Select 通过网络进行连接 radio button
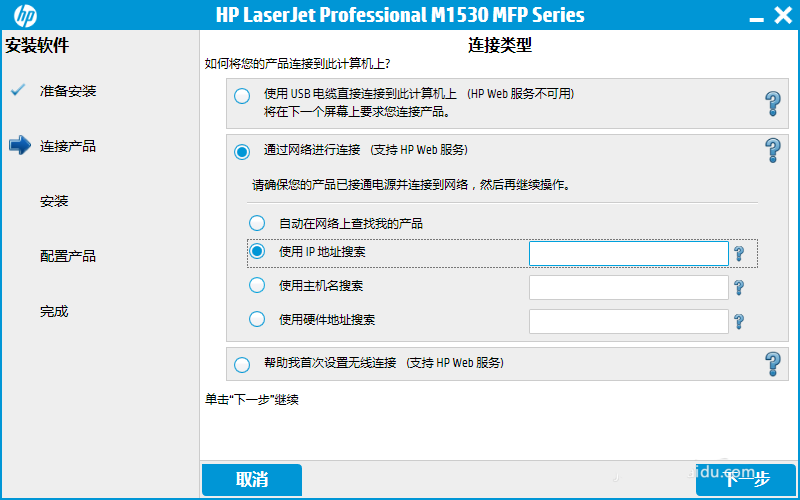The height and width of the screenshot is (500, 800). pos(242,152)
